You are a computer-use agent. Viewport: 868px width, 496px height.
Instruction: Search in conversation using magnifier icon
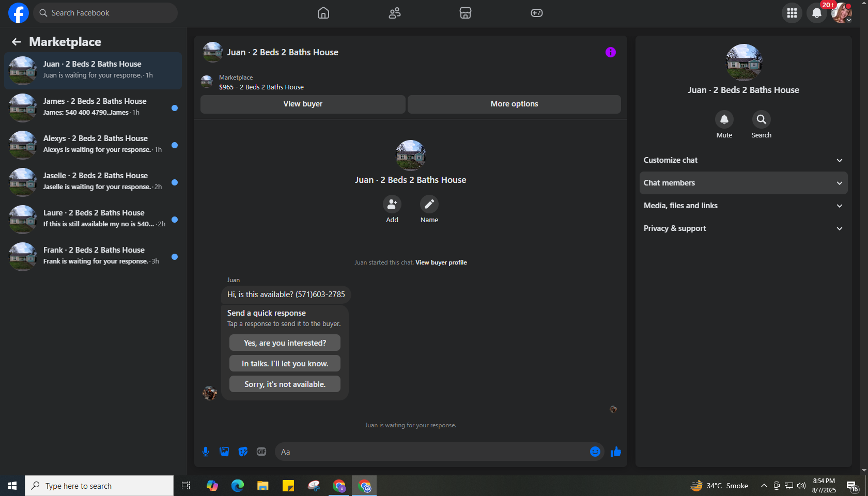pyautogui.click(x=762, y=120)
